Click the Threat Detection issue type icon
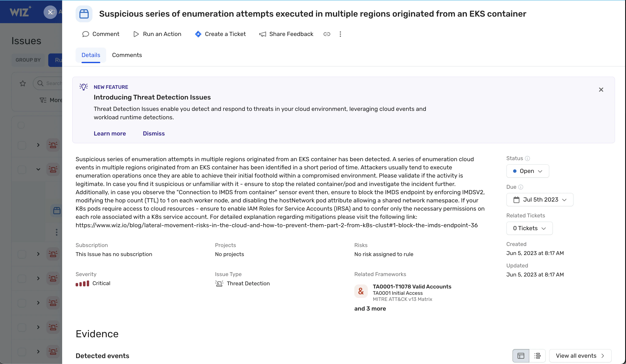The height and width of the screenshot is (364, 626). click(x=219, y=283)
